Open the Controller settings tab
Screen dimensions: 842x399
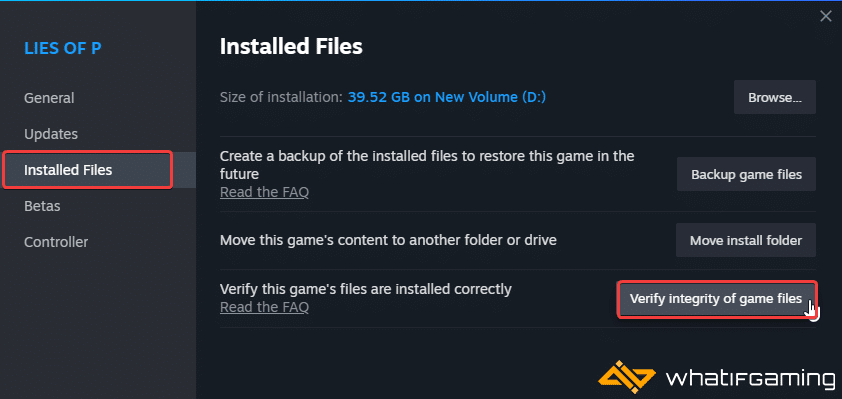coord(56,242)
